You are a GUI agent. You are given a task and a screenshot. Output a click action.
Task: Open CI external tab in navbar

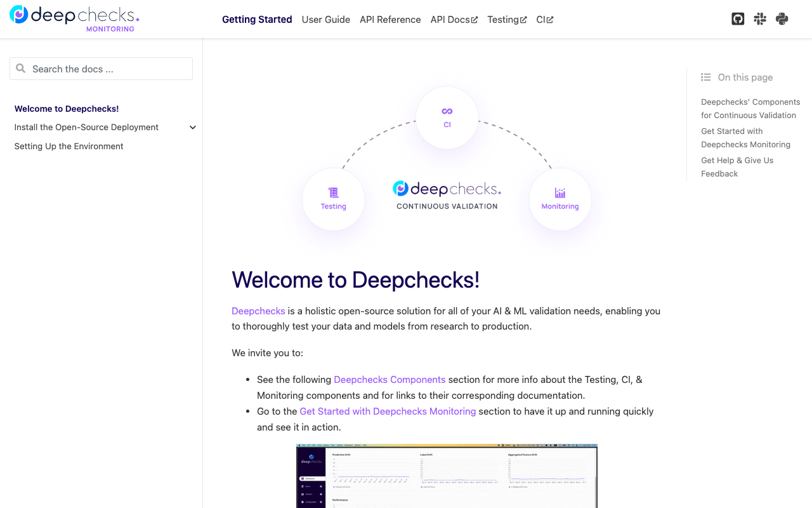pyautogui.click(x=545, y=20)
